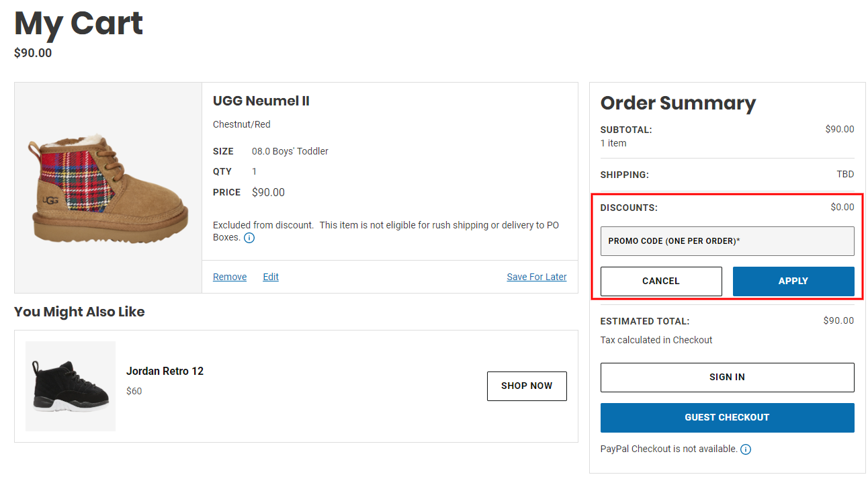Click the PayPal Checkout info icon
Screen dimensions: 868x483
coord(745,449)
